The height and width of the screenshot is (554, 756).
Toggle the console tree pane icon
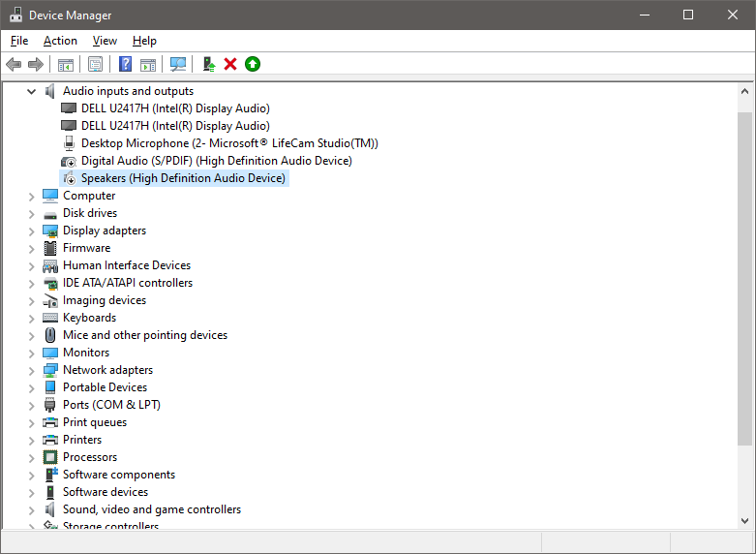point(66,64)
